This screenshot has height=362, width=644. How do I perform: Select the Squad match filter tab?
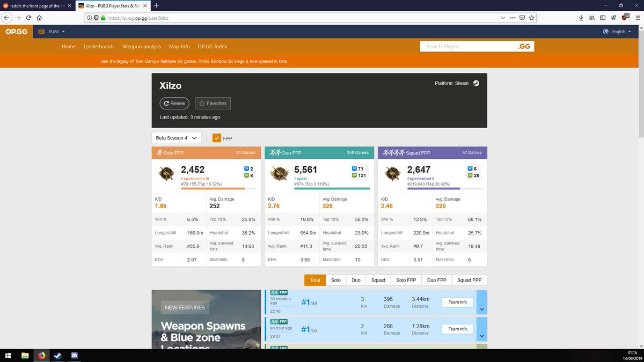pyautogui.click(x=378, y=280)
